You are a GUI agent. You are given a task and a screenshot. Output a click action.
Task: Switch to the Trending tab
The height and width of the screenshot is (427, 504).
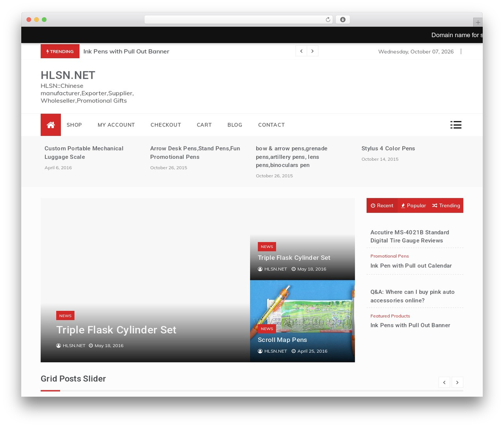(446, 206)
